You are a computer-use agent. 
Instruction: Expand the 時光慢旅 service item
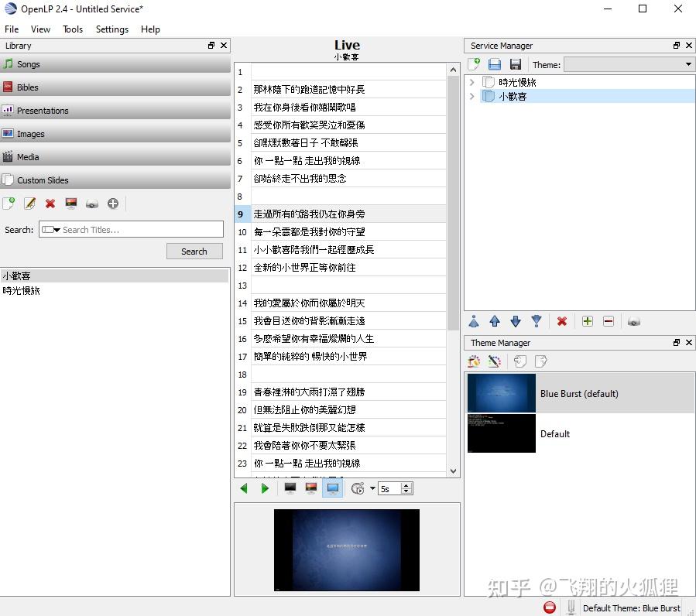click(471, 82)
